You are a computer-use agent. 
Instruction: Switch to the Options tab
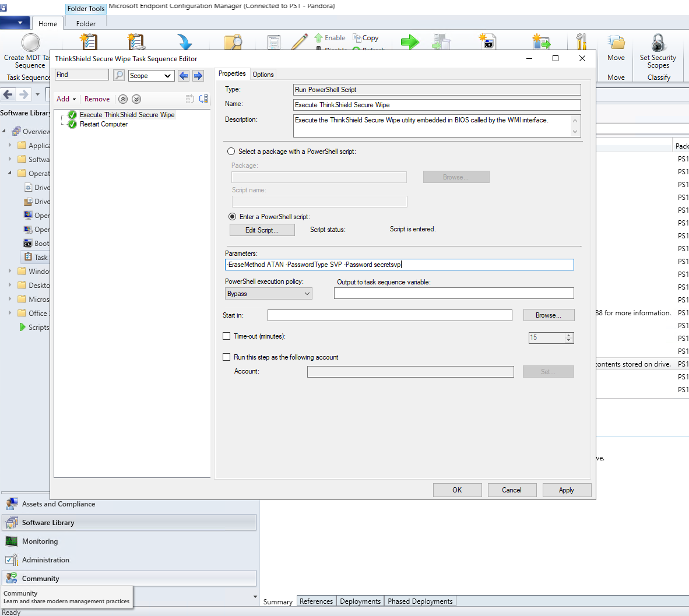263,74
